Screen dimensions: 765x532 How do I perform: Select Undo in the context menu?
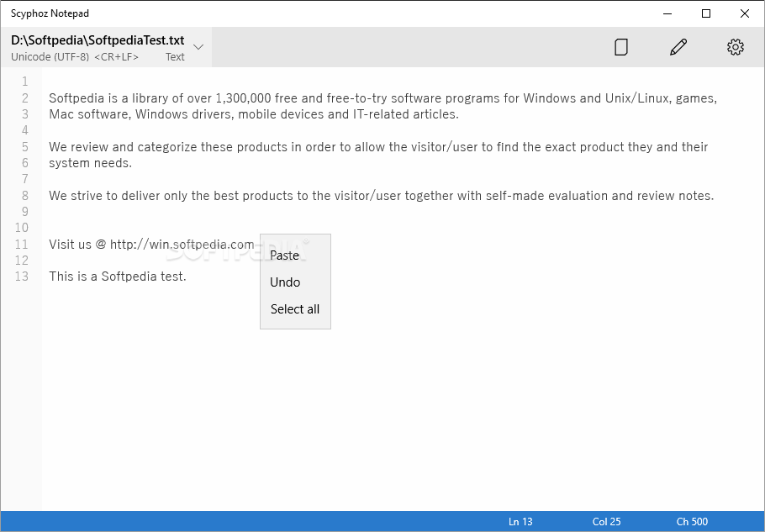[285, 282]
